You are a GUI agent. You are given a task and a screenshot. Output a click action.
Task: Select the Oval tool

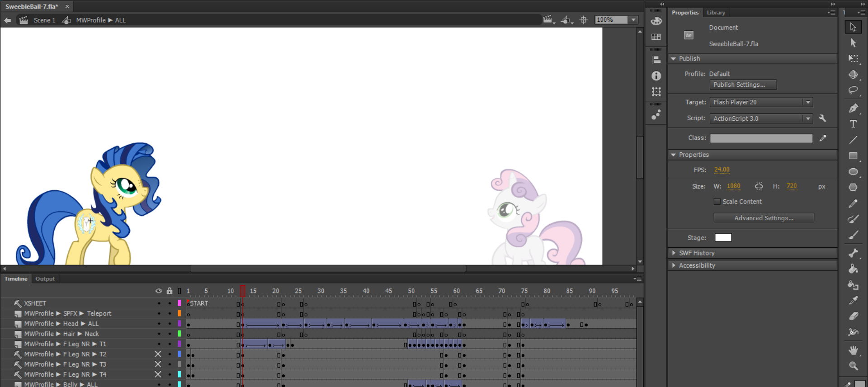pos(853,172)
